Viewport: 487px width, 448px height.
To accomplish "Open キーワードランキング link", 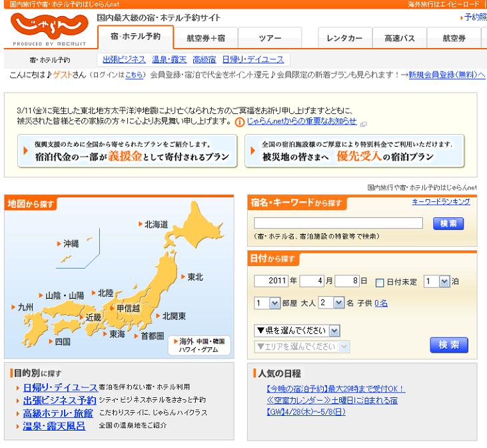I will pos(441,202).
